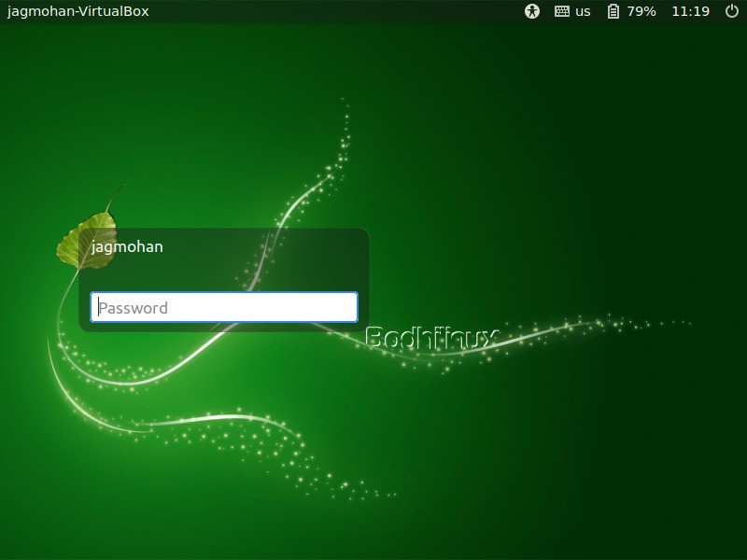The image size is (747, 560).
Task: Click the keyboard layout icon
Action: click(562, 11)
